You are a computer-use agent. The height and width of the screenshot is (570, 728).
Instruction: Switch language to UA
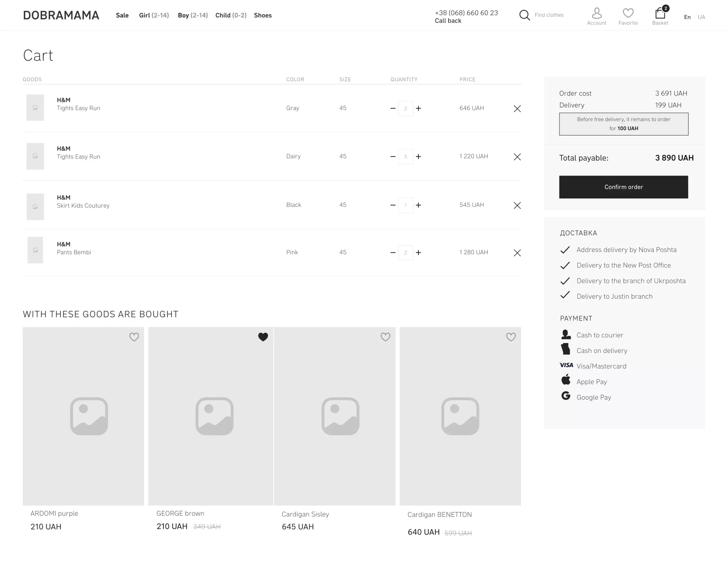(701, 17)
